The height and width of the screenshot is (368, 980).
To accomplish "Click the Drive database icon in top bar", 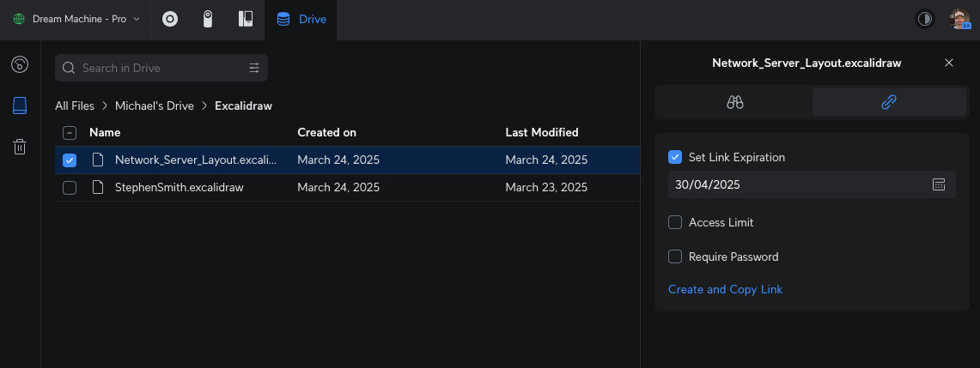I will [283, 19].
